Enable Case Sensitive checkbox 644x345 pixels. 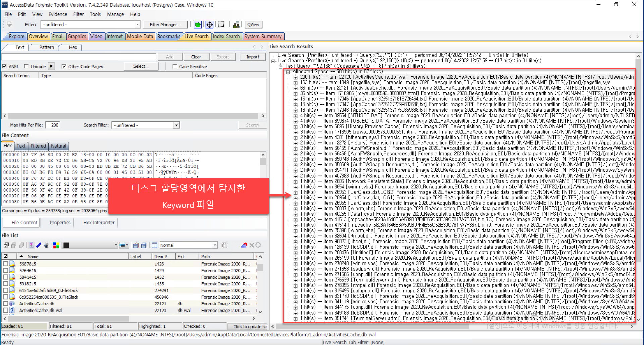[x=175, y=66]
